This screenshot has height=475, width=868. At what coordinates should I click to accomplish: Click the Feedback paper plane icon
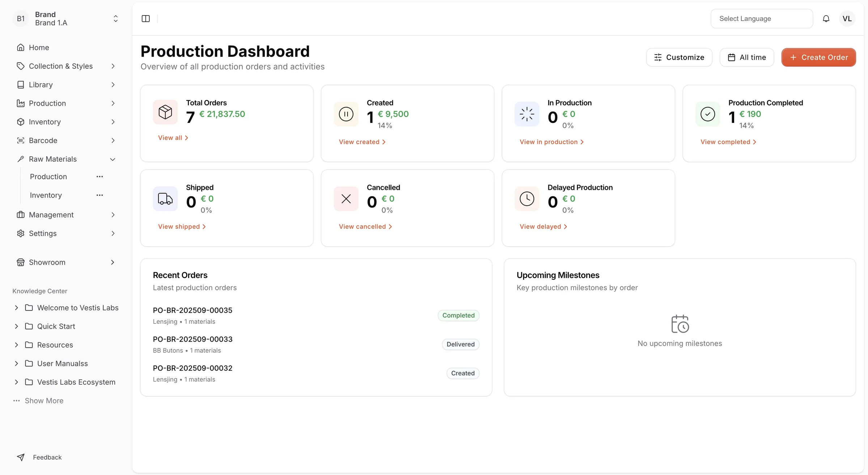click(x=21, y=457)
